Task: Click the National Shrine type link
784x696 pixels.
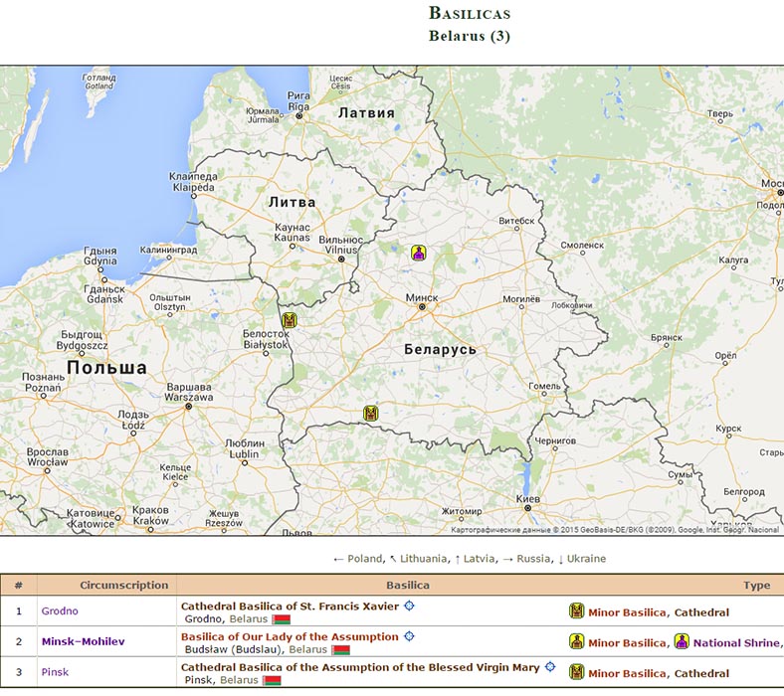Action: [x=737, y=643]
